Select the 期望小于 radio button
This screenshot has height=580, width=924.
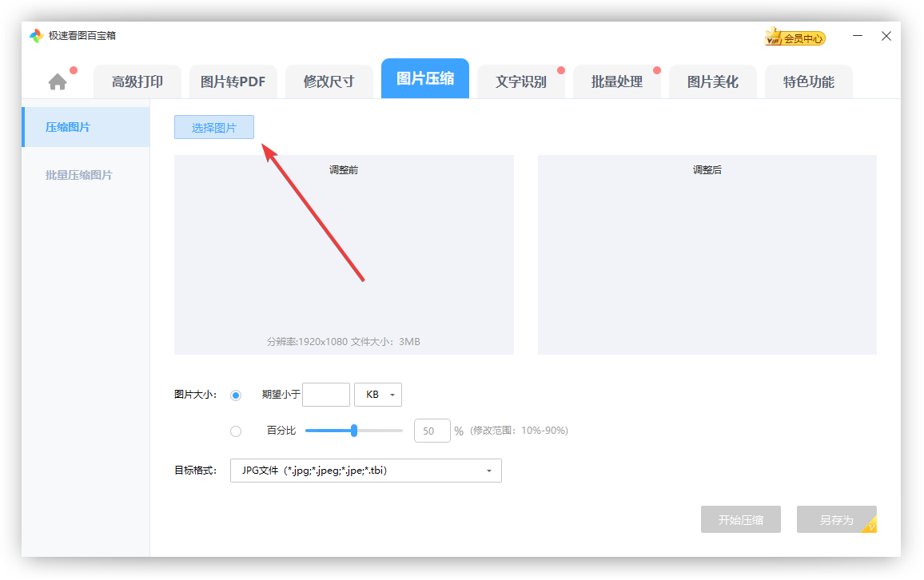tap(236, 395)
